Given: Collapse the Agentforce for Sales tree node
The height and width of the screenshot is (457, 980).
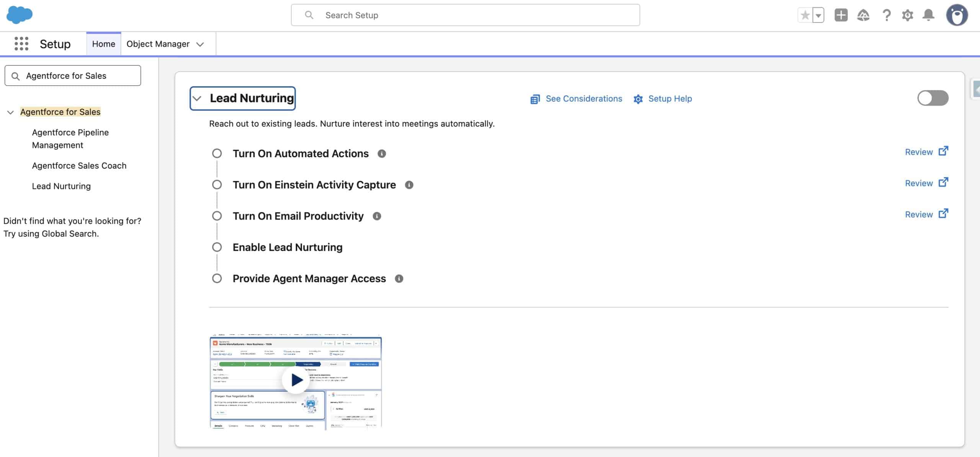Looking at the screenshot, I should [x=10, y=112].
